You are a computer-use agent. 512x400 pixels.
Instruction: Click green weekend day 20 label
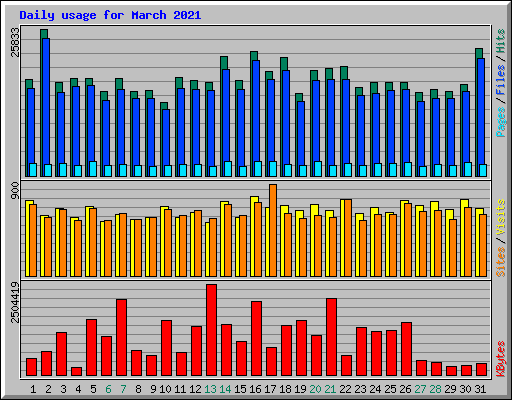tap(315, 389)
